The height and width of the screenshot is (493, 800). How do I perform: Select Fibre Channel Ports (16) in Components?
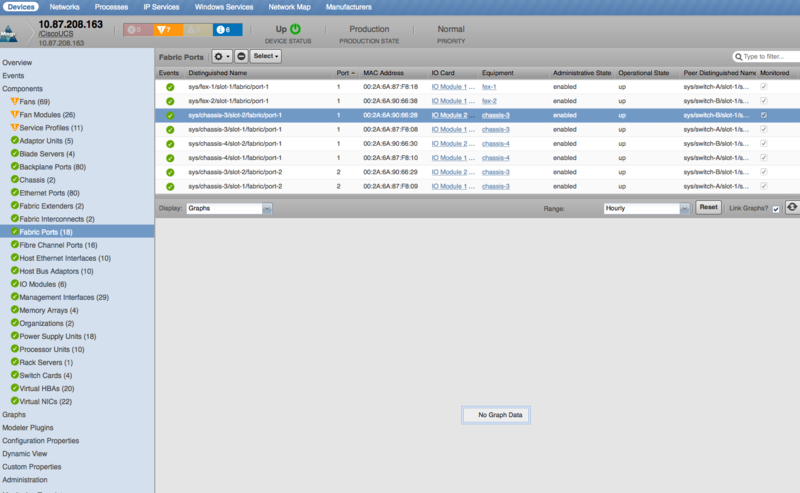[x=58, y=245]
